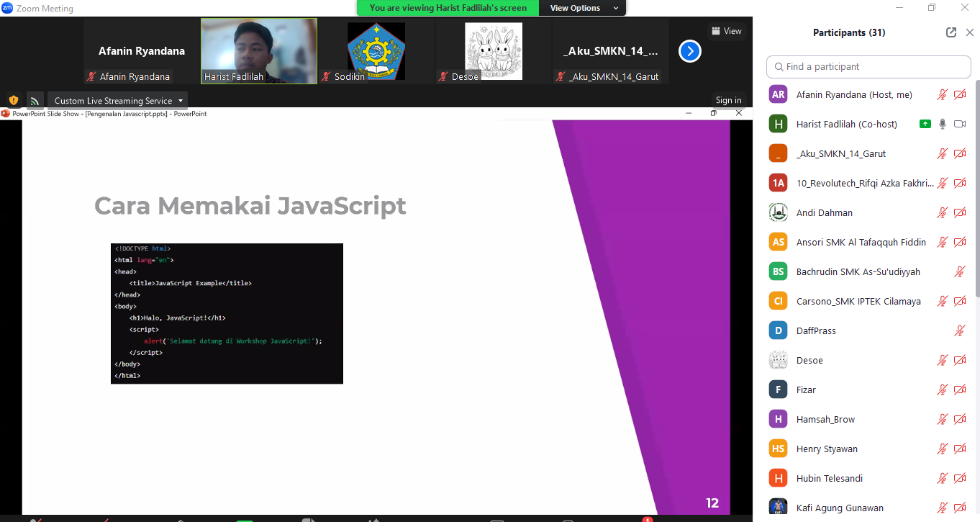Click Hubin Telesandi's orange H avatar
This screenshot has width=980, height=522.
778,478
